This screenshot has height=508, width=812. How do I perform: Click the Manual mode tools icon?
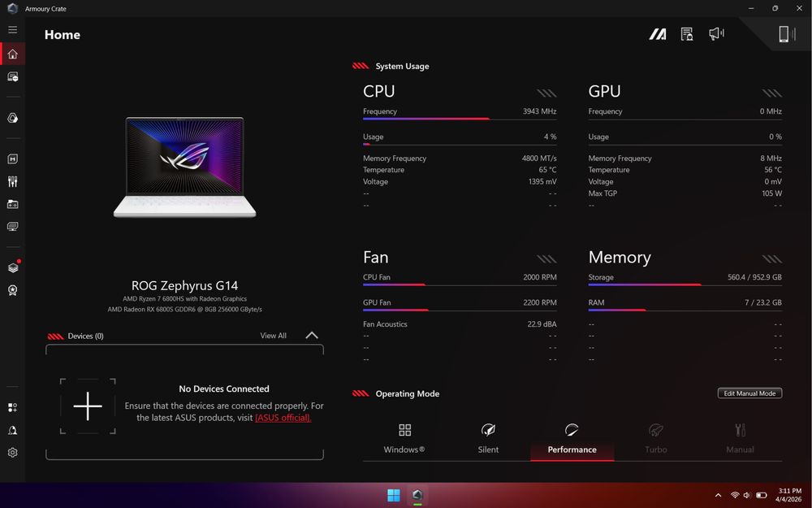[740, 430]
